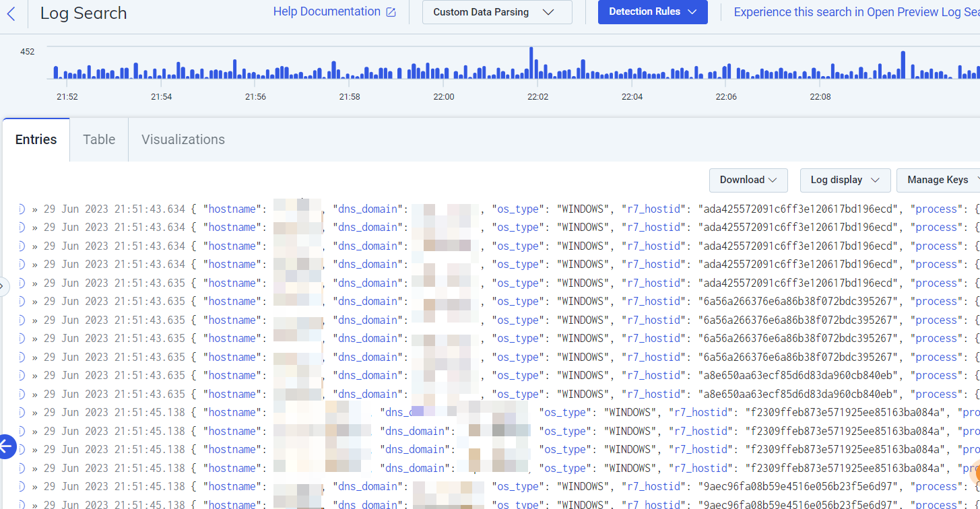Open the Custom Data Parsing dropdown
The height and width of the screenshot is (509, 980).
coord(497,12)
